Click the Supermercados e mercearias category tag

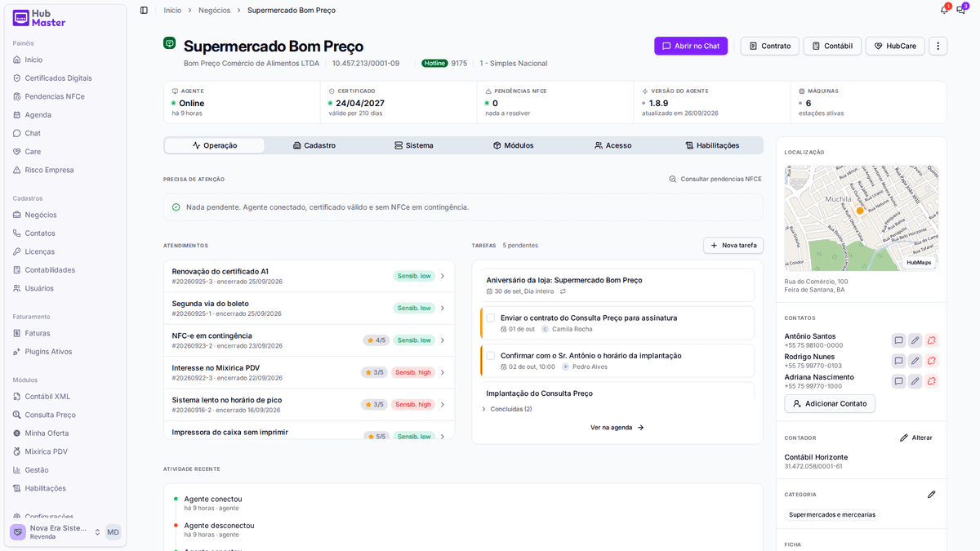click(832, 515)
